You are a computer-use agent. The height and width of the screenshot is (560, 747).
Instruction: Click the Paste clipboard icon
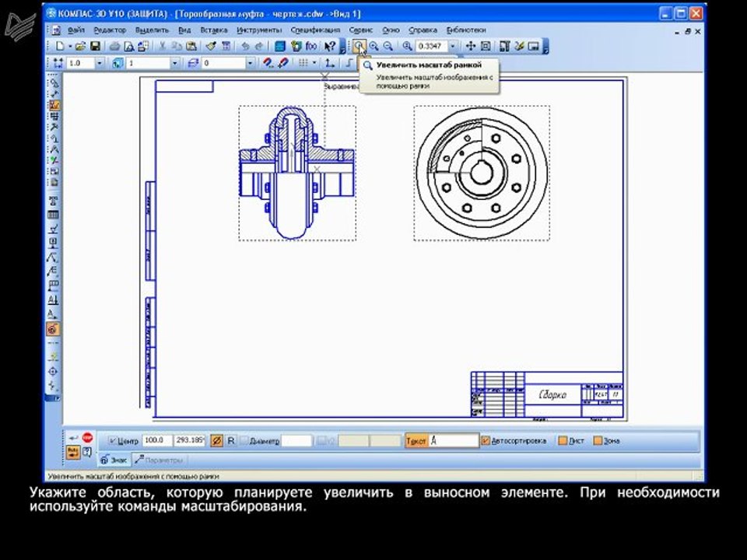pyautogui.click(x=191, y=46)
